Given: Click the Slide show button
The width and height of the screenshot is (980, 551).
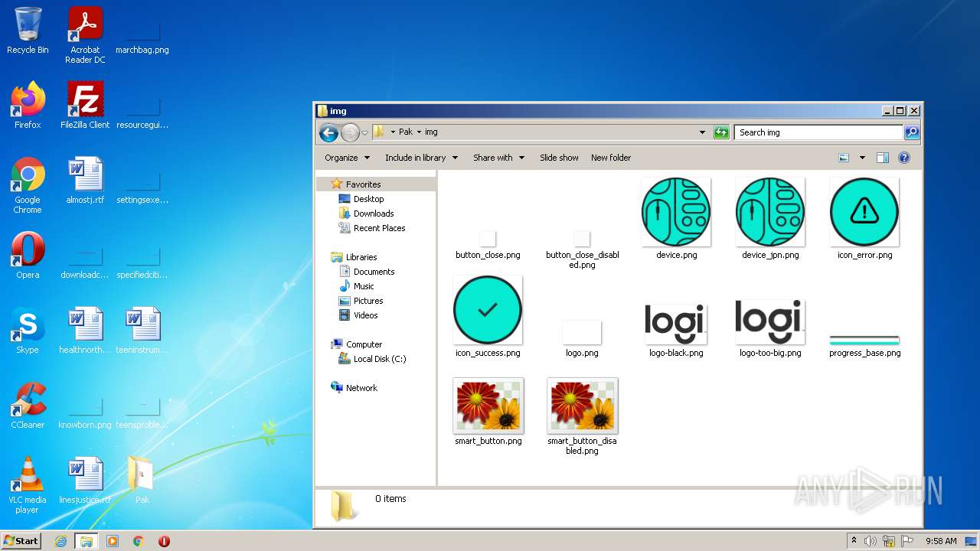Looking at the screenshot, I should tap(559, 158).
